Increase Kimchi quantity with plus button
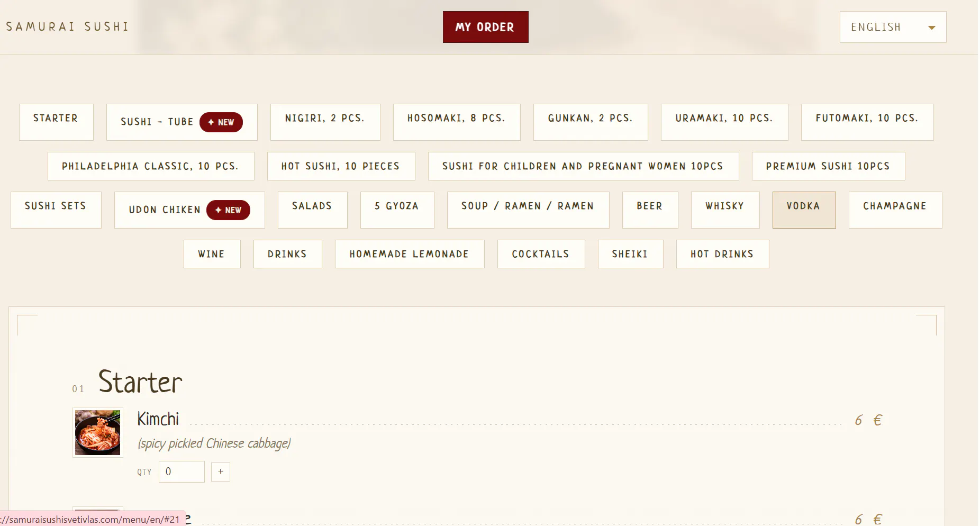This screenshot has width=980, height=526. point(220,471)
